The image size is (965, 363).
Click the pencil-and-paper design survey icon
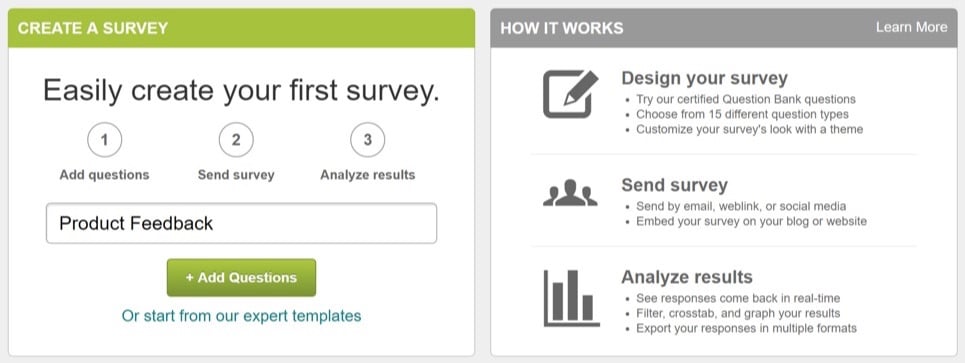pos(570,94)
